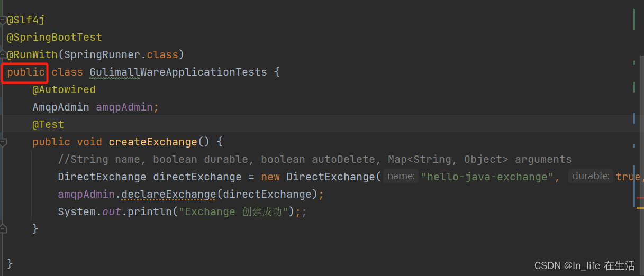Click the "Exchange 创建成功" string
This screenshot has height=276, width=644.
(x=233, y=211)
